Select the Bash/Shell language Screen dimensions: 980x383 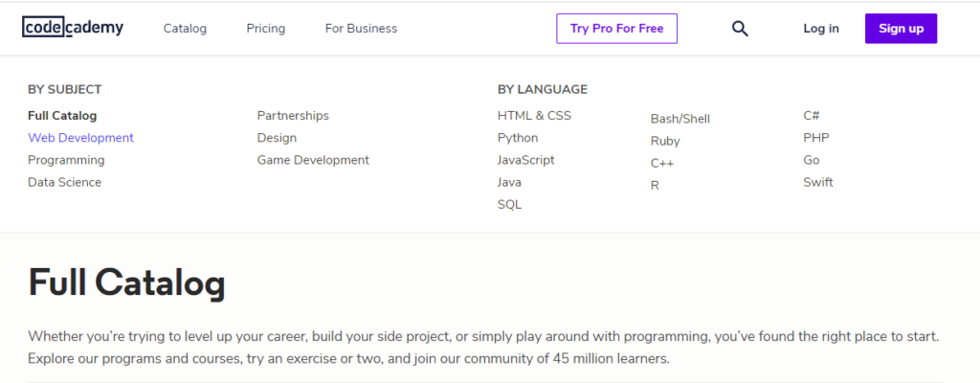click(679, 119)
